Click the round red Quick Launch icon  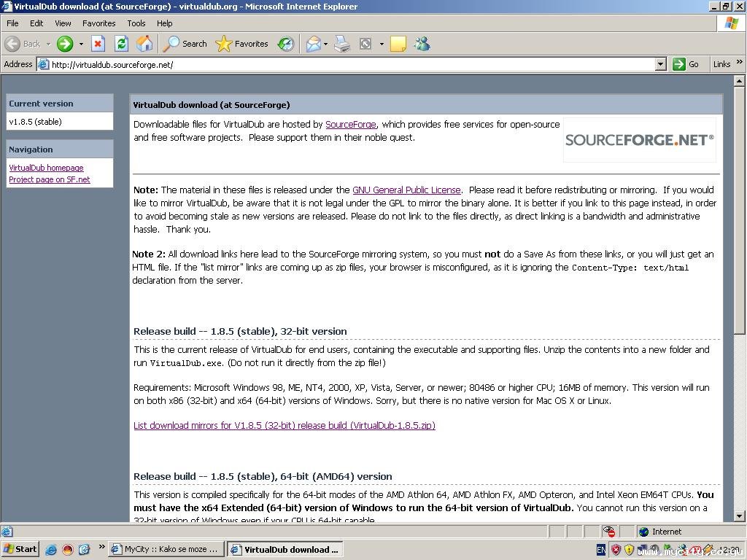68,550
